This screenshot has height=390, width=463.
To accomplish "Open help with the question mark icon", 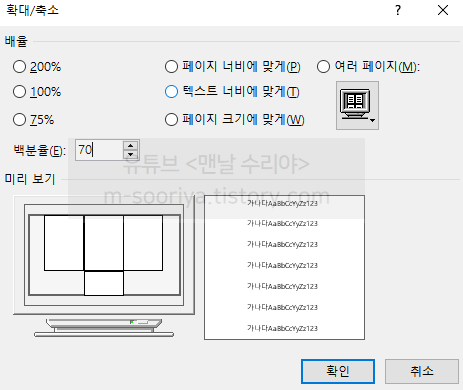I will click(398, 10).
